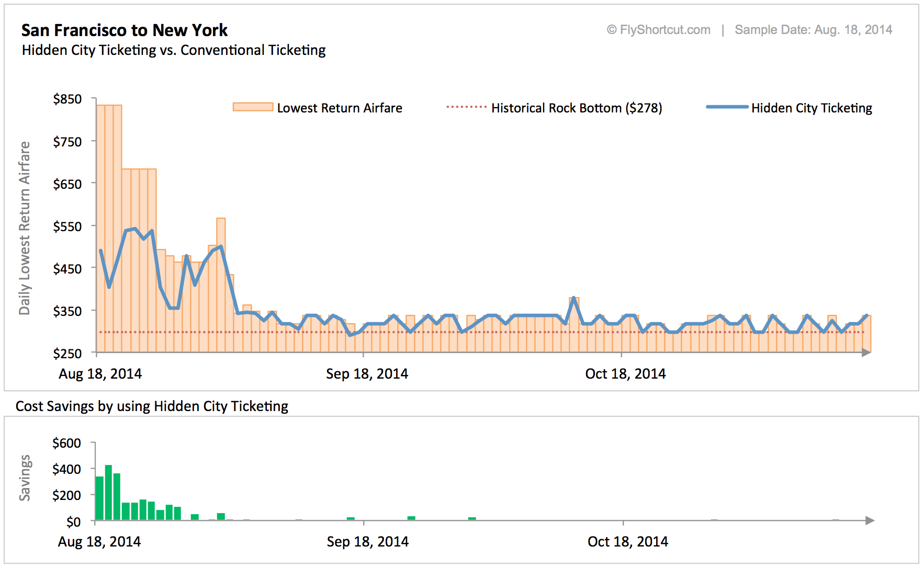This screenshot has width=924, height=569.
Task: Click the 'Historical Rock Bottom ($278)' legend label
Action: coord(577,108)
